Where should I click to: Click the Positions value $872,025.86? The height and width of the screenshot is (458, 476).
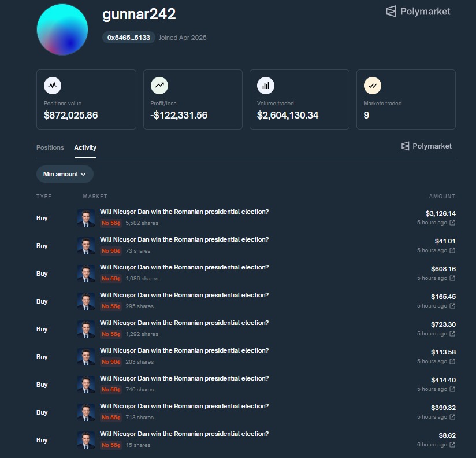click(x=70, y=115)
